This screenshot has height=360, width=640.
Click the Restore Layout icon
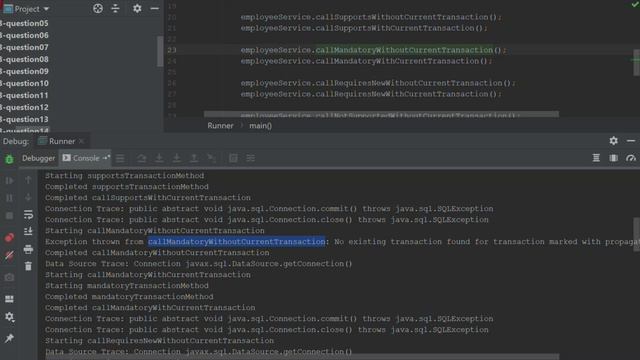(x=9, y=299)
